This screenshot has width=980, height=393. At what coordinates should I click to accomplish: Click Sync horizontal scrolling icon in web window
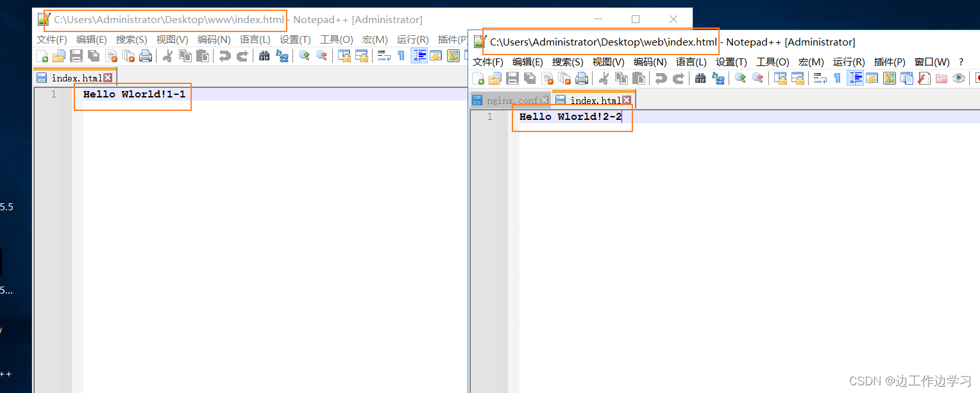[797, 78]
